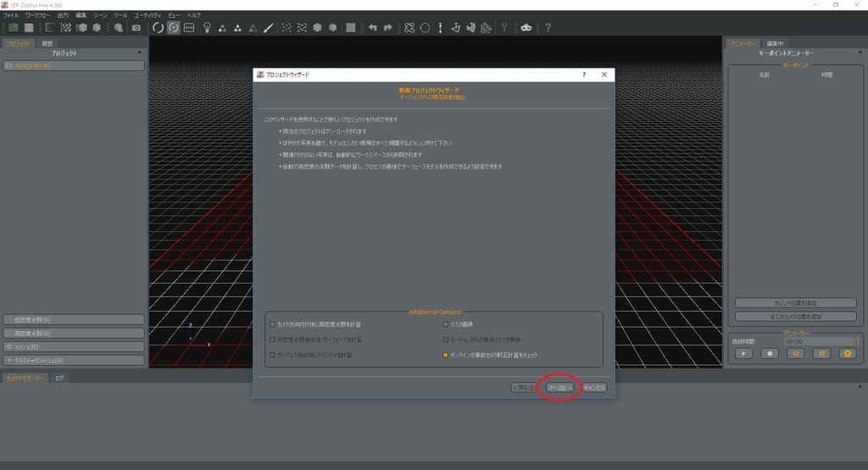Click the paintbrush tool icon
This screenshot has height=470, width=868.
pos(269,28)
